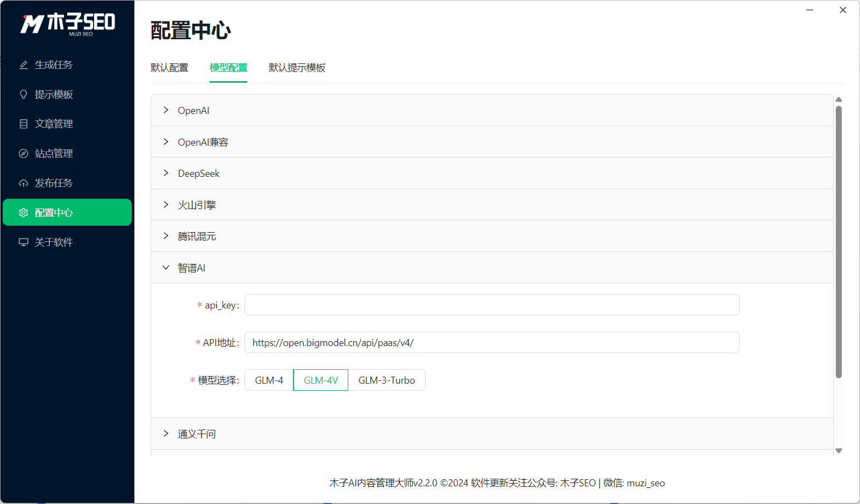Click the scrollbar down arrow

tap(838, 451)
